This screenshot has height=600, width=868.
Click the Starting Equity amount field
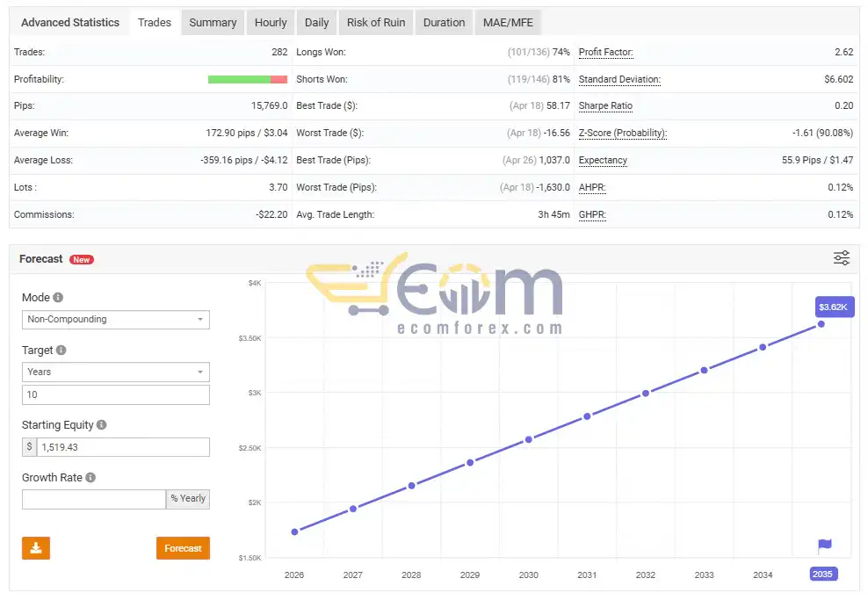(x=123, y=447)
